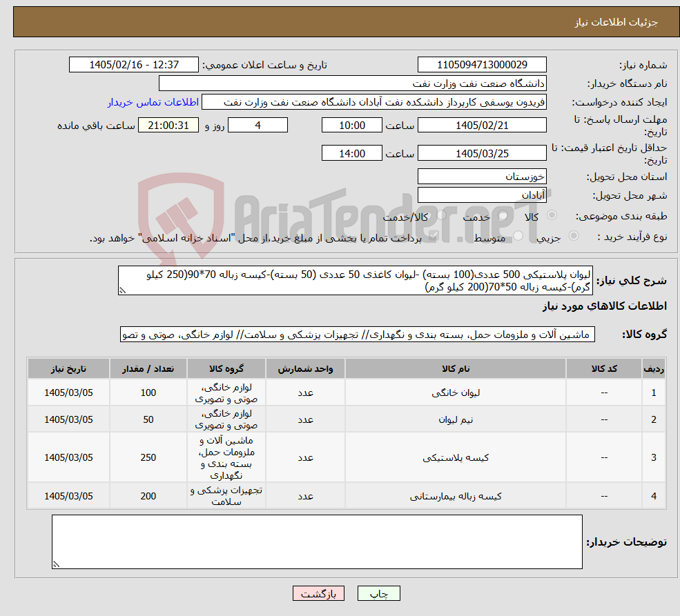Click the need number field 1105094713000029
Screen dimensions: 680x616
[x=482, y=65]
